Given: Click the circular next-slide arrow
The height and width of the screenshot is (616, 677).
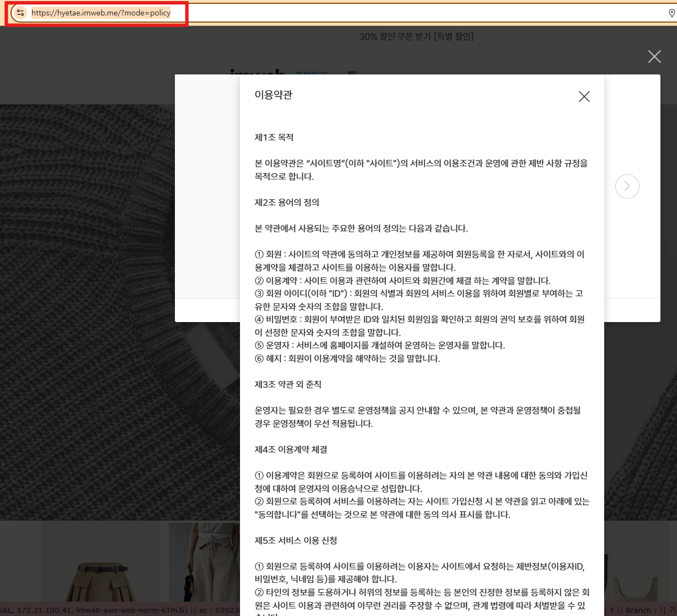Looking at the screenshot, I should [627, 186].
